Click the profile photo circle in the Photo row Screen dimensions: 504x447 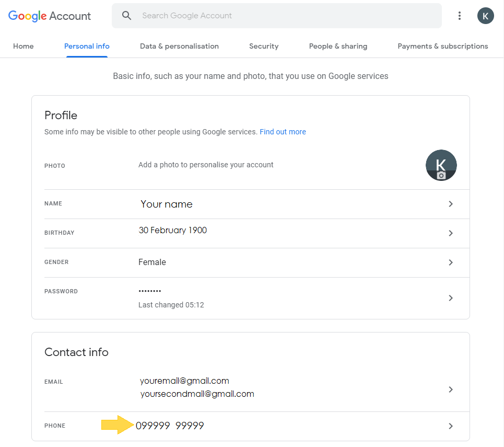(441, 165)
